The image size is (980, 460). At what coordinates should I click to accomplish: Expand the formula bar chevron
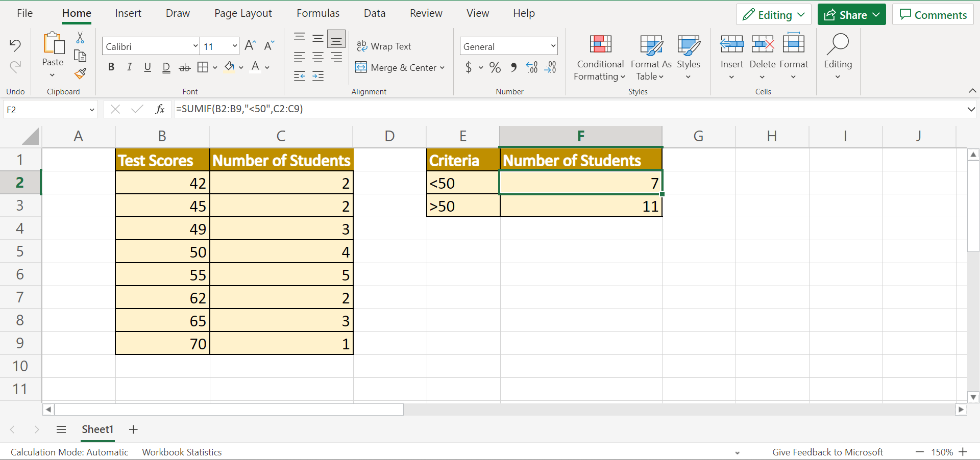(971, 109)
